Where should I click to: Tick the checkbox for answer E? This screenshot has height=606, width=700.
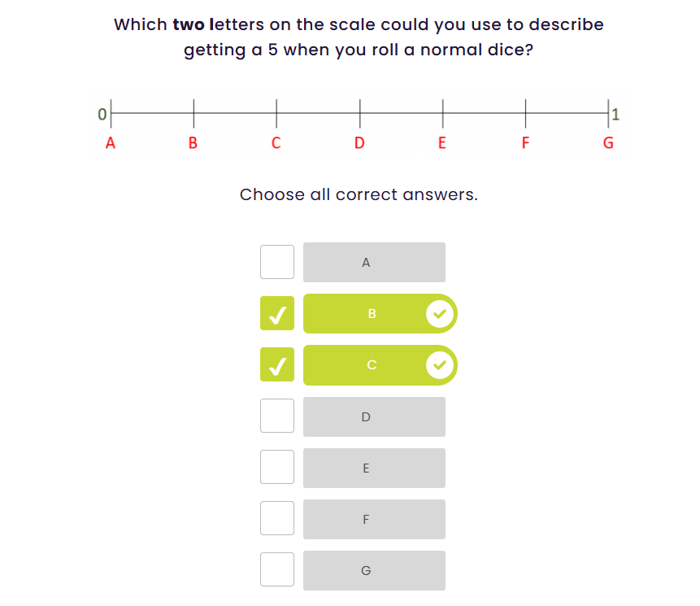277,468
